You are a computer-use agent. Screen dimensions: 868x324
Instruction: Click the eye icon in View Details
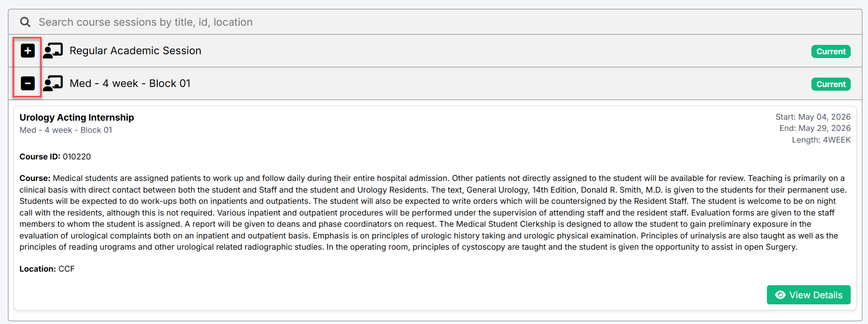pyautogui.click(x=780, y=295)
